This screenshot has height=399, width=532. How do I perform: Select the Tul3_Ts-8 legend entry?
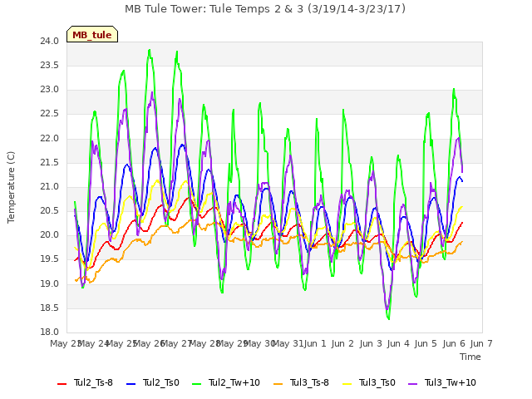pos(301,382)
